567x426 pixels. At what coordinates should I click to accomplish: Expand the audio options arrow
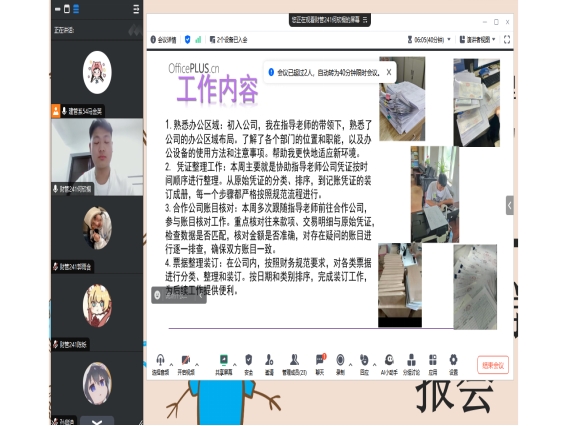click(x=171, y=364)
